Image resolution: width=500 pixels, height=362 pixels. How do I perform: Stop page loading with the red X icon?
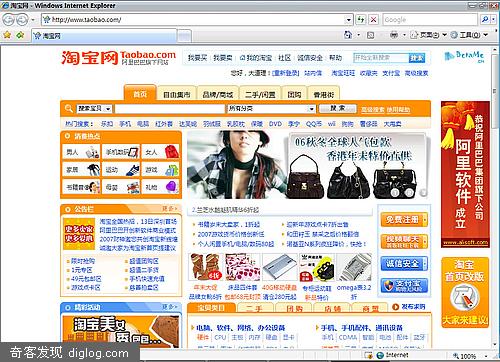373,20
